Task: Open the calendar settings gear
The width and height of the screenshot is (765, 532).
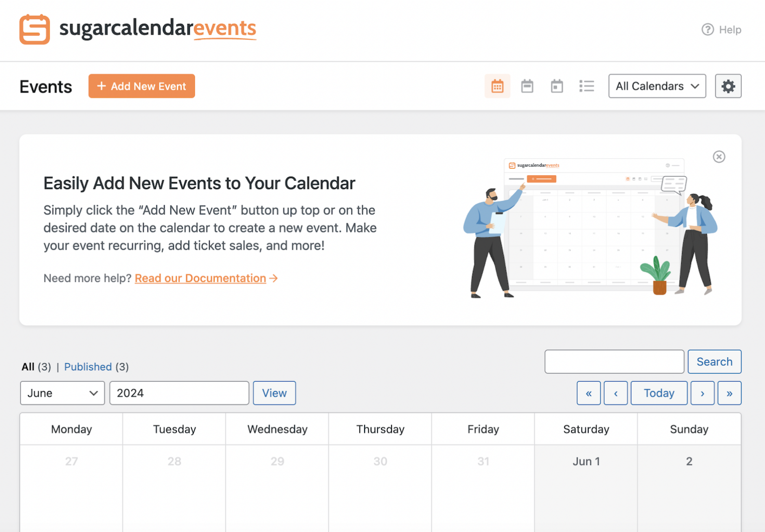Action: [x=728, y=86]
